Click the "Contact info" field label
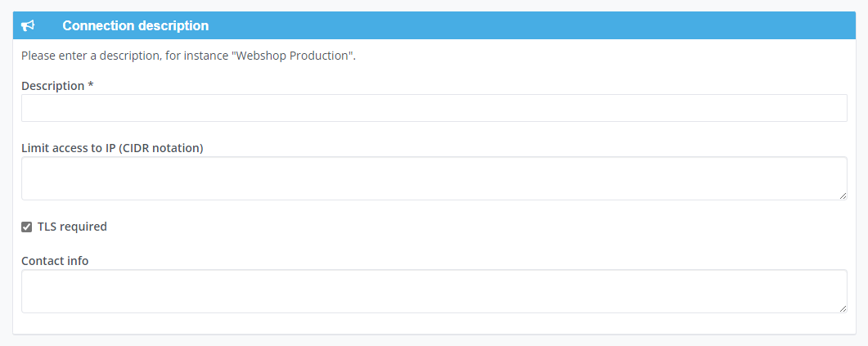This screenshot has width=868, height=346. 55,261
